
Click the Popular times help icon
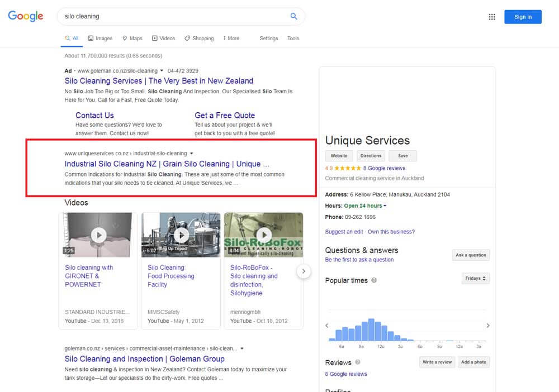point(374,280)
